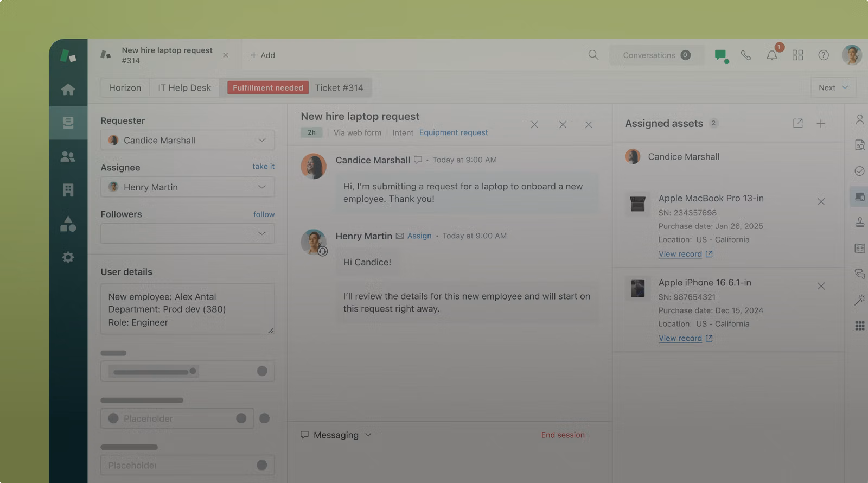The height and width of the screenshot is (483, 868).
Task: Open the products grid icon
Action: [797, 55]
